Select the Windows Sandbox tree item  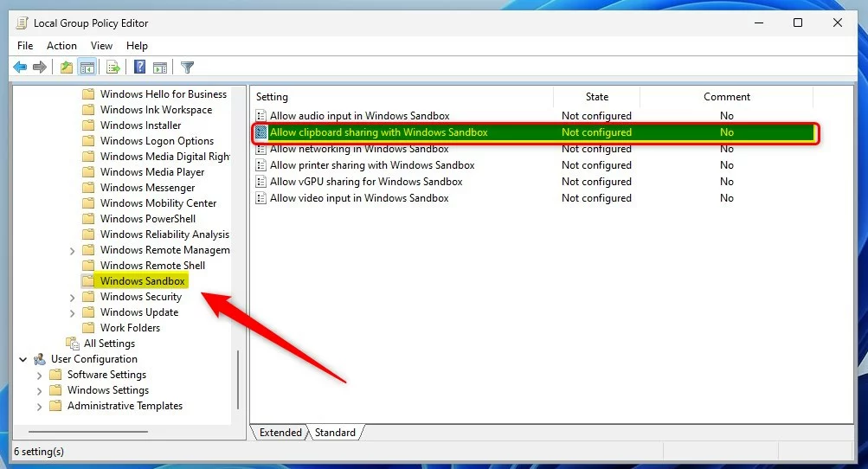142,280
